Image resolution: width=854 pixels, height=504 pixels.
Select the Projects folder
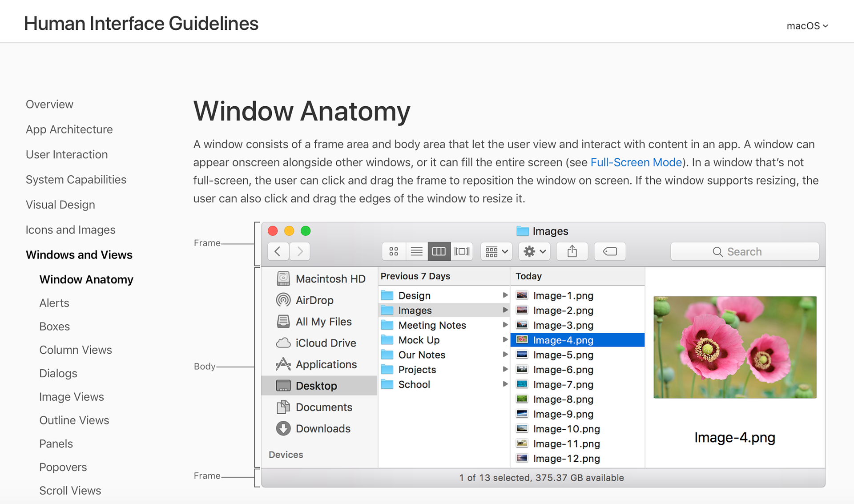[x=444, y=370]
